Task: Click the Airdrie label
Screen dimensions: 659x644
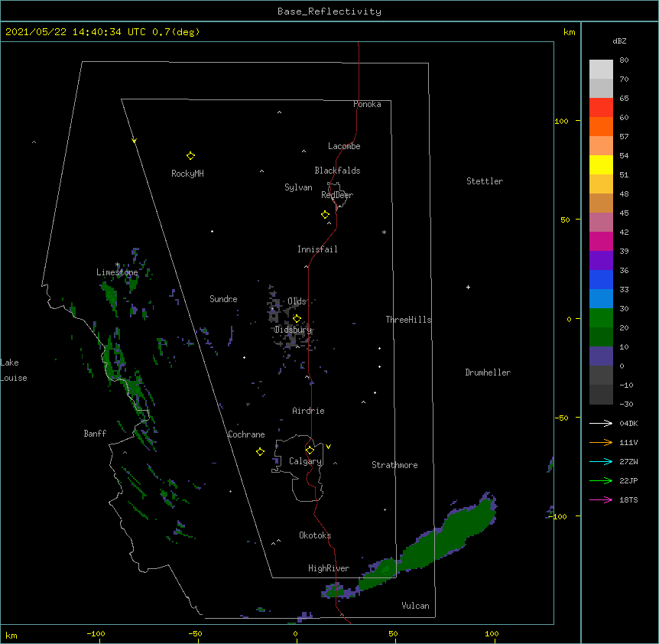Action: tap(309, 411)
